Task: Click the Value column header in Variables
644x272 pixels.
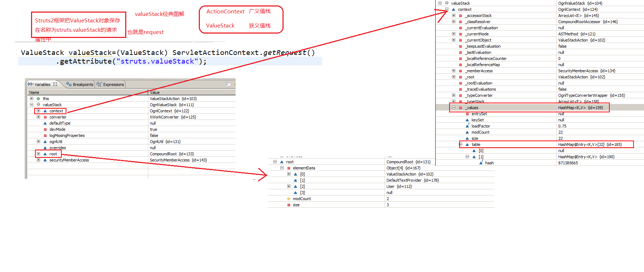Action: [192, 92]
